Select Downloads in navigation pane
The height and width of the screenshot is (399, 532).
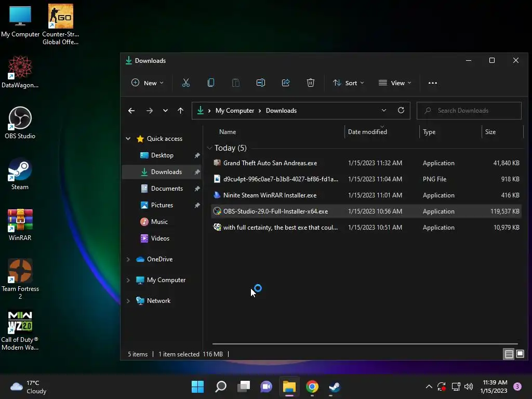click(x=162, y=171)
